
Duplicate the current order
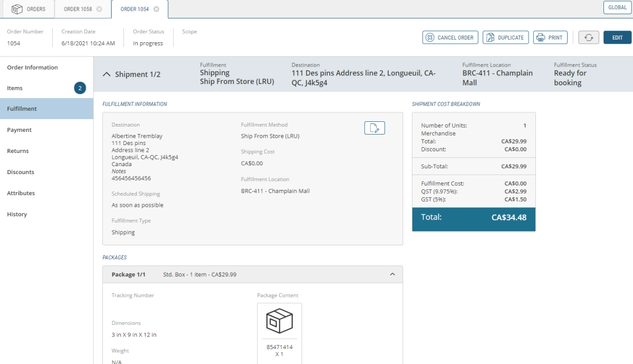pyautogui.click(x=505, y=37)
